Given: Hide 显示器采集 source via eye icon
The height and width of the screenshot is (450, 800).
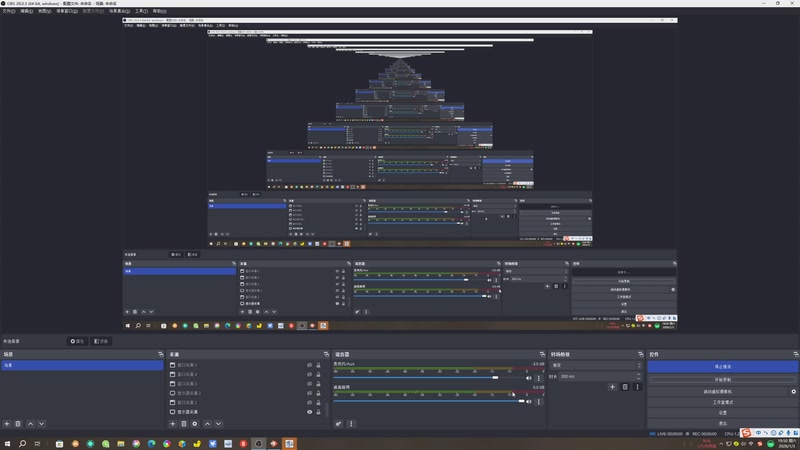Looking at the screenshot, I should coord(309,412).
